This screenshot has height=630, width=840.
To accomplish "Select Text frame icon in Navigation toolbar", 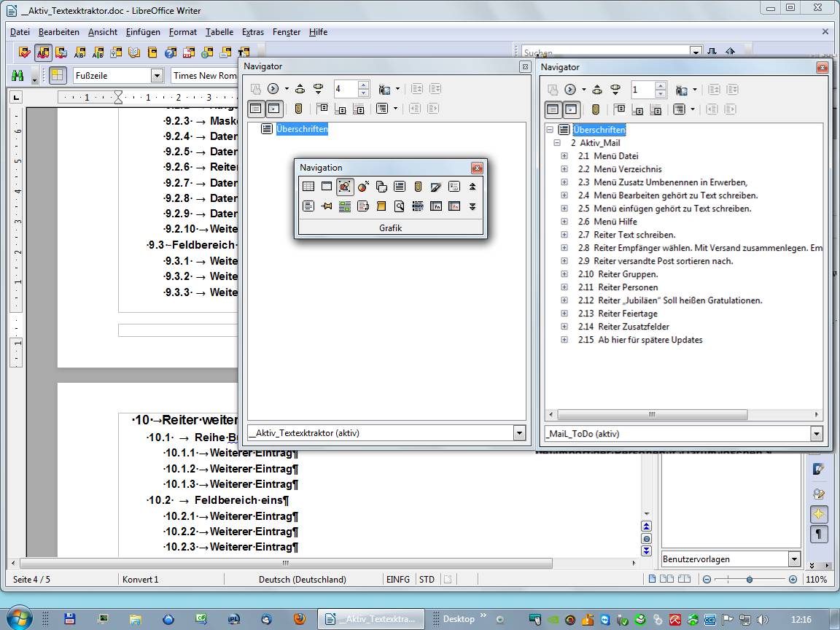I will coord(326,187).
